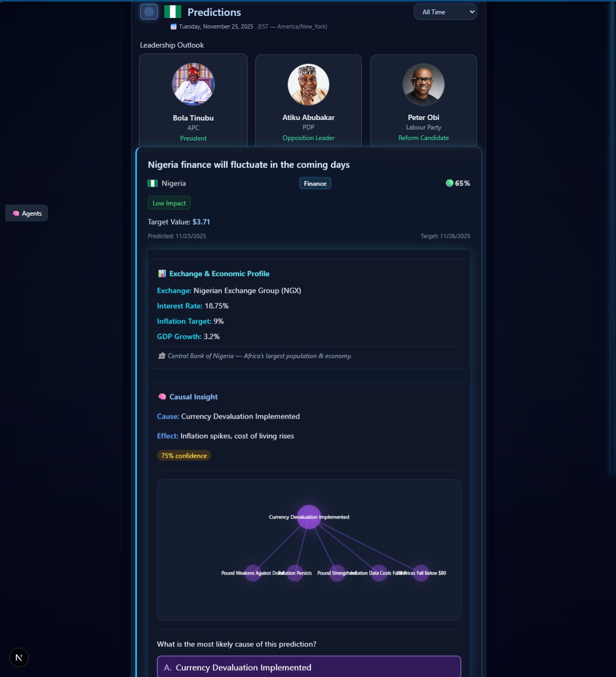
Task: Select Bola Tinubu's portrait
Action: [193, 85]
